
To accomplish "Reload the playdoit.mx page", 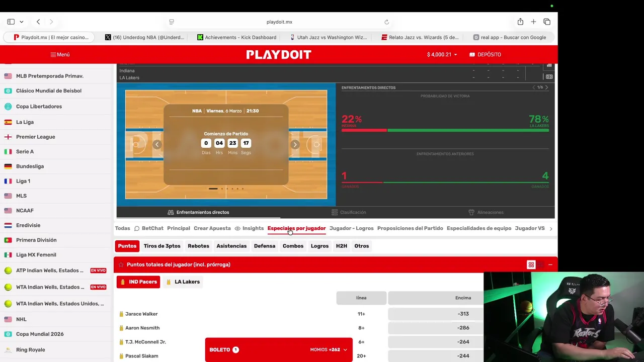I will point(386,22).
